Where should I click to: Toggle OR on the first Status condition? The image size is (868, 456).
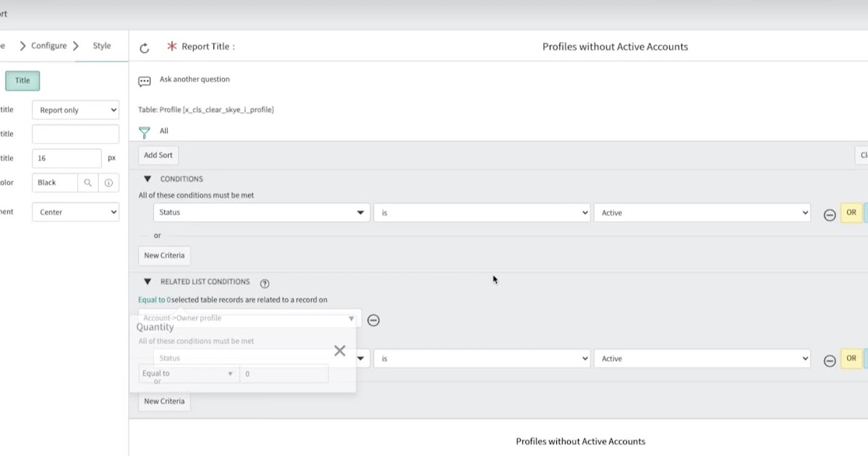coord(851,212)
